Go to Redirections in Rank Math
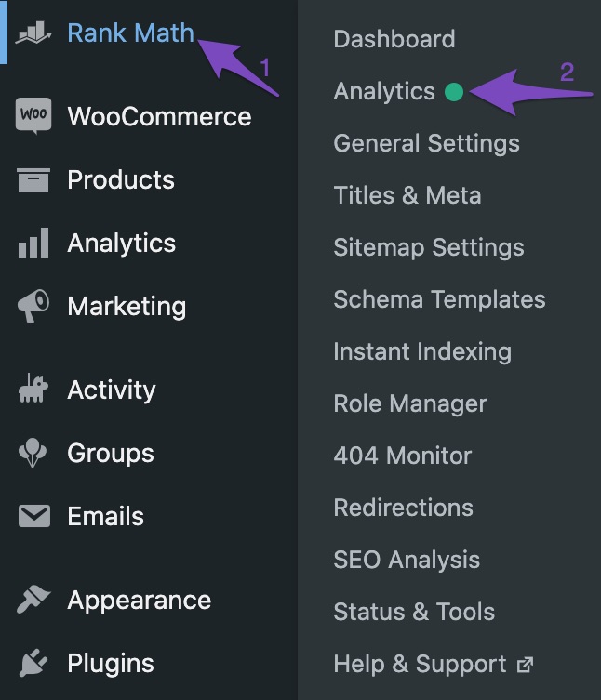The image size is (601, 700). pyautogui.click(x=404, y=508)
